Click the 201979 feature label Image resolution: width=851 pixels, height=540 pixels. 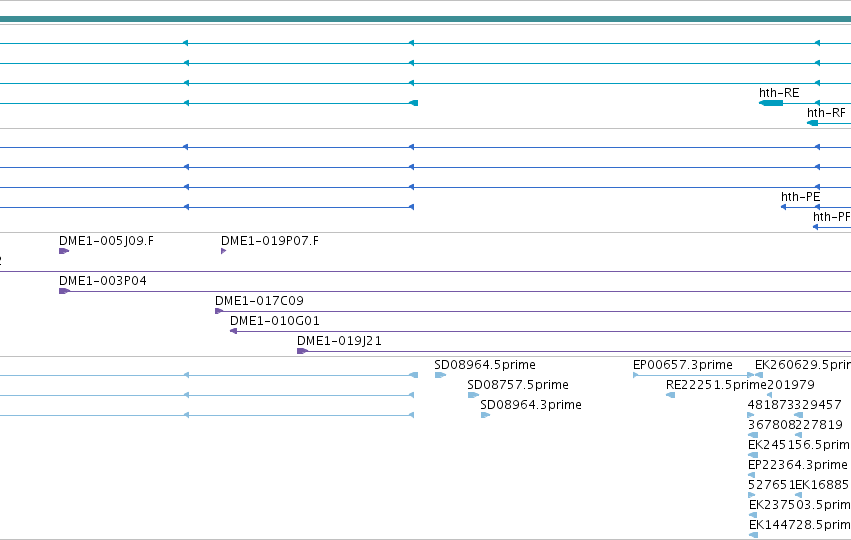[791, 385]
